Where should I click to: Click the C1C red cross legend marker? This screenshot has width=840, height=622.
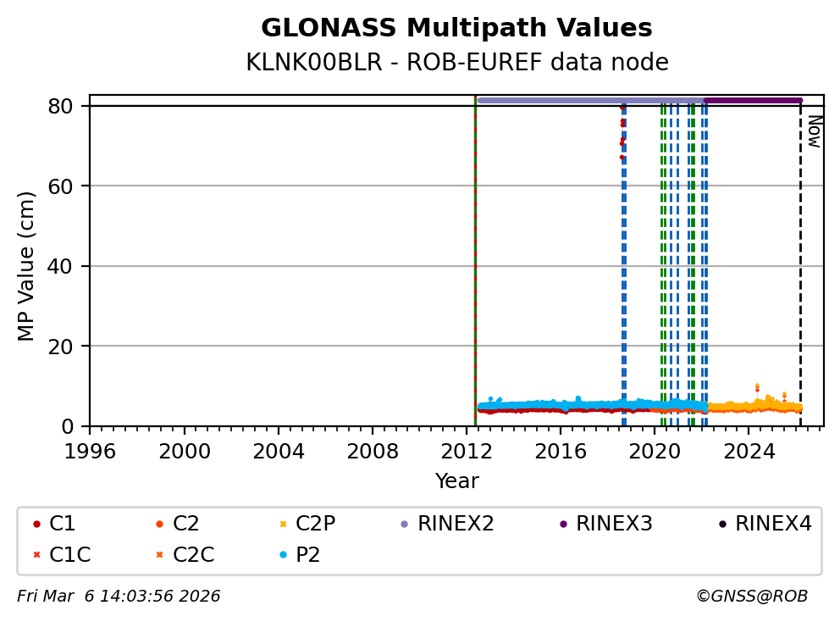pos(36,555)
